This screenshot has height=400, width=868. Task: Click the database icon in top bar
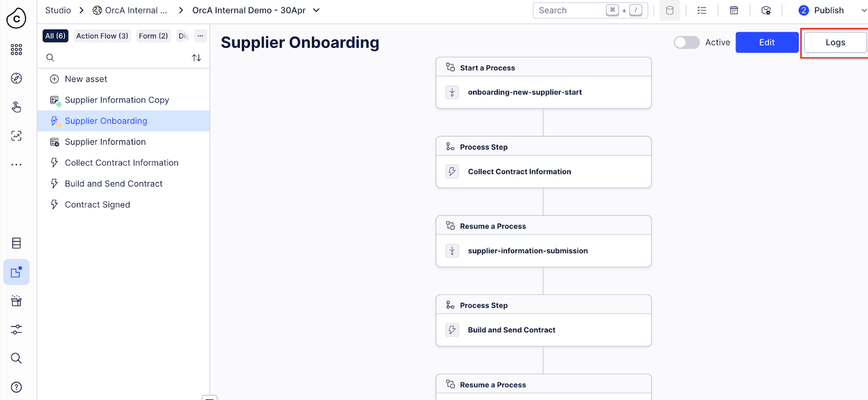(x=669, y=10)
